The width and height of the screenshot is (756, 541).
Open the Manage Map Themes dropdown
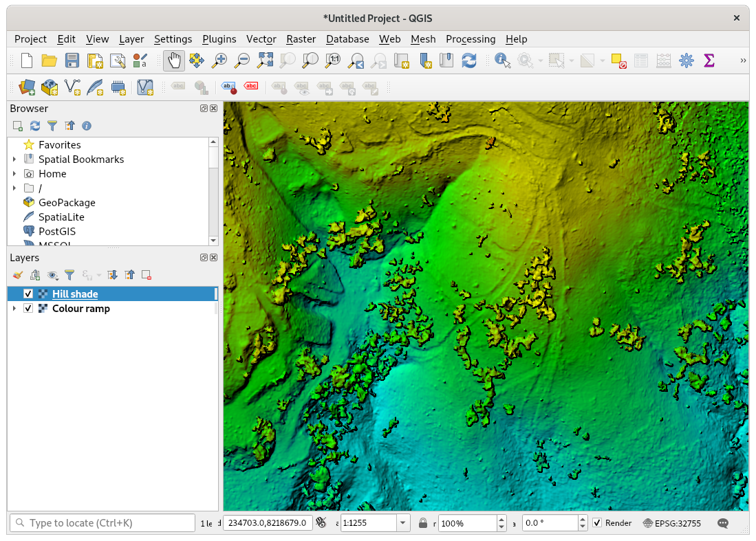pos(52,275)
